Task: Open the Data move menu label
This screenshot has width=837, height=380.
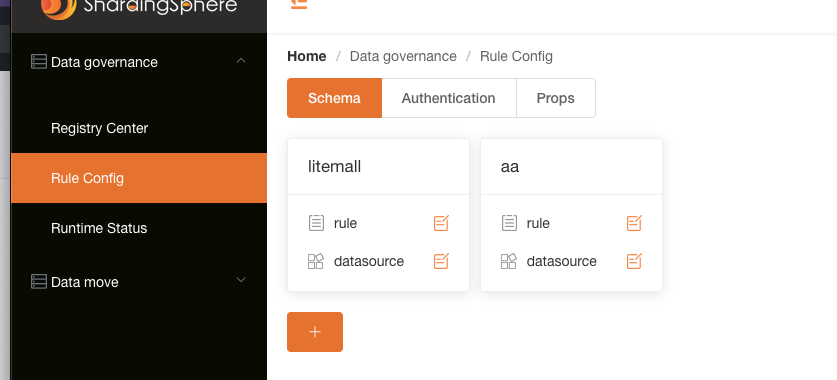Action: tap(85, 282)
